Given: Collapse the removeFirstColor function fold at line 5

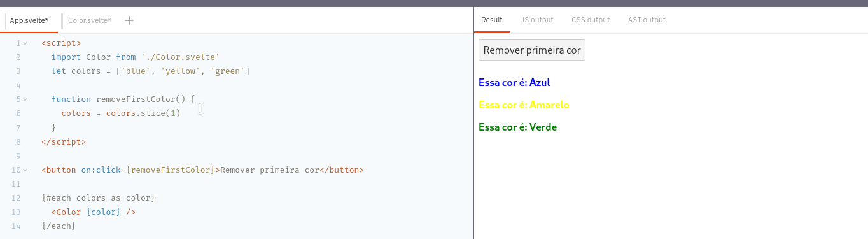Looking at the screenshot, I should 25,99.
